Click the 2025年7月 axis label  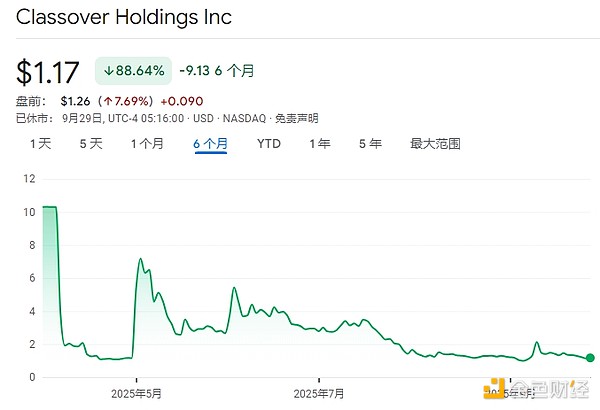click(319, 393)
